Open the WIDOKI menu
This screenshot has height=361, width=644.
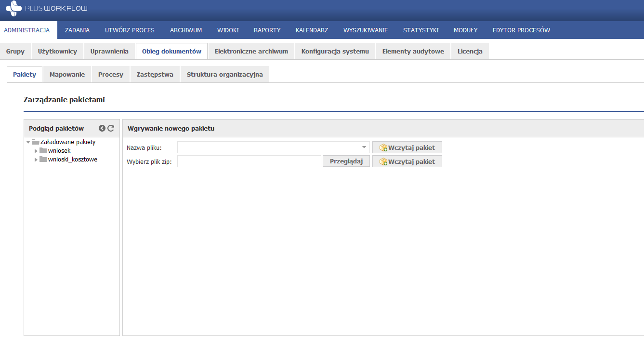pos(228,30)
